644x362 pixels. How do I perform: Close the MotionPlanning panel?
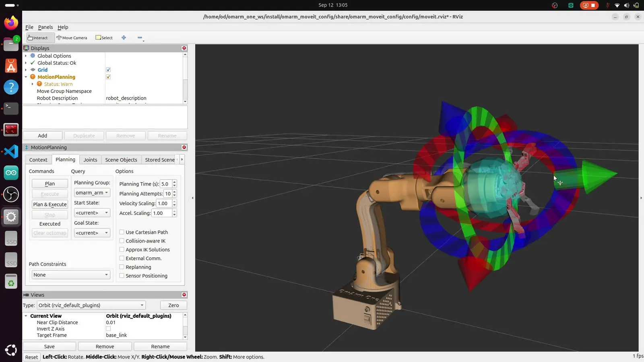pyautogui.click(x=184, y=148)
